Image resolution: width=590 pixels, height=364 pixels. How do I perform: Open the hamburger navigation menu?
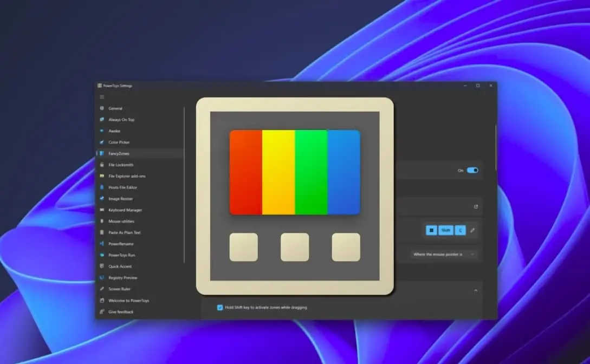[x=102, y=96]
